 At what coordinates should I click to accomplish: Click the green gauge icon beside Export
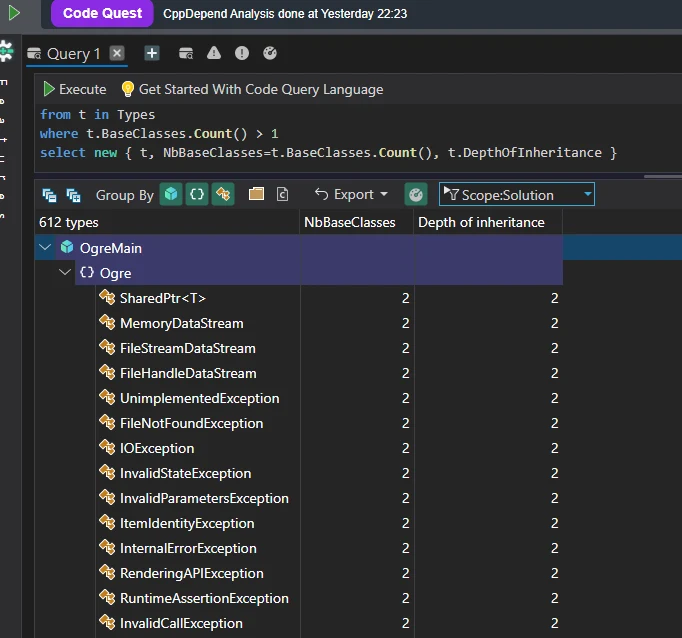coord(416,194)
